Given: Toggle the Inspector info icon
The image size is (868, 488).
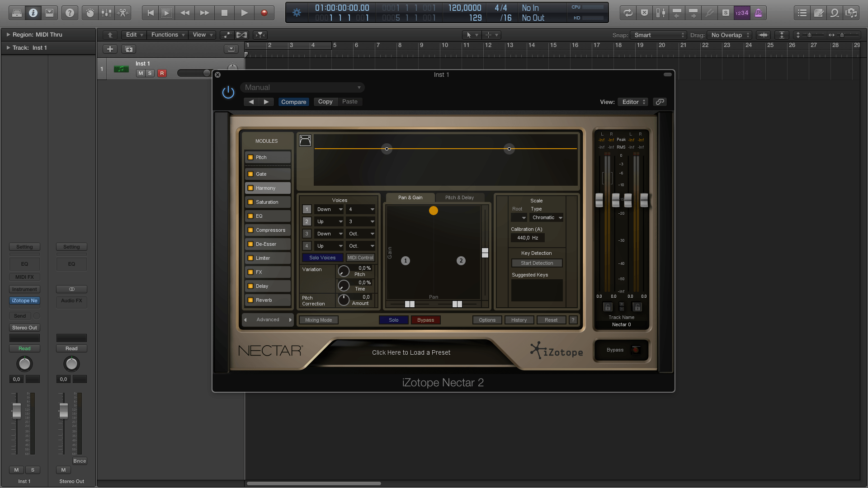Looking at the screenshot, I should pyautogui.click(x=33, y=13).
